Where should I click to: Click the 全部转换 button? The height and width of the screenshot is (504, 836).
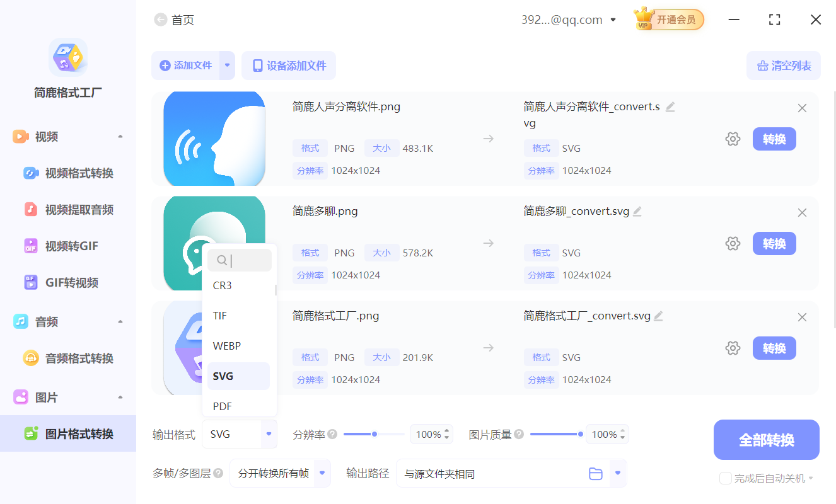pyautogui.click(x=766, y=439)
